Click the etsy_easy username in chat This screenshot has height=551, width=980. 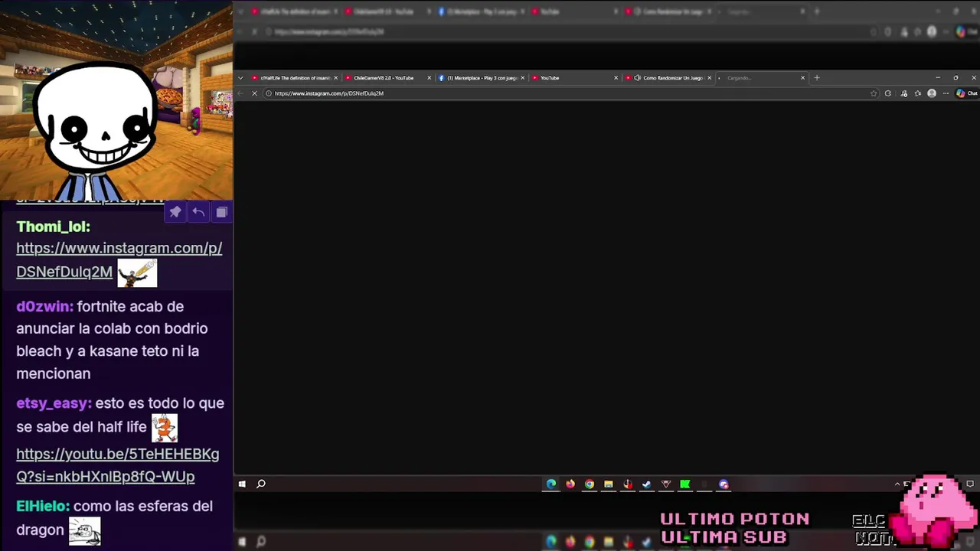pyautogui.click(x=54, y=403)
